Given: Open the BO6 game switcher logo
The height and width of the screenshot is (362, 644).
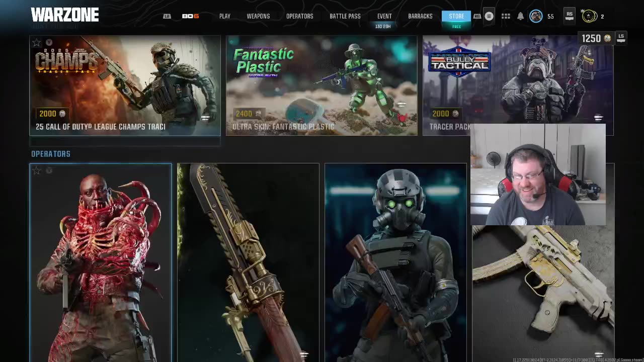Looking at the screenshot, I should [x=190, y=16].
